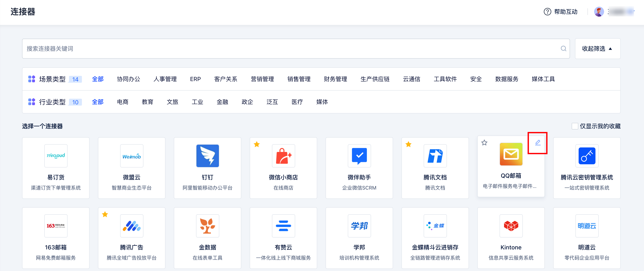Filter by 生产供应链 scene
644x271 pixels.
click(x=375, y=79)
